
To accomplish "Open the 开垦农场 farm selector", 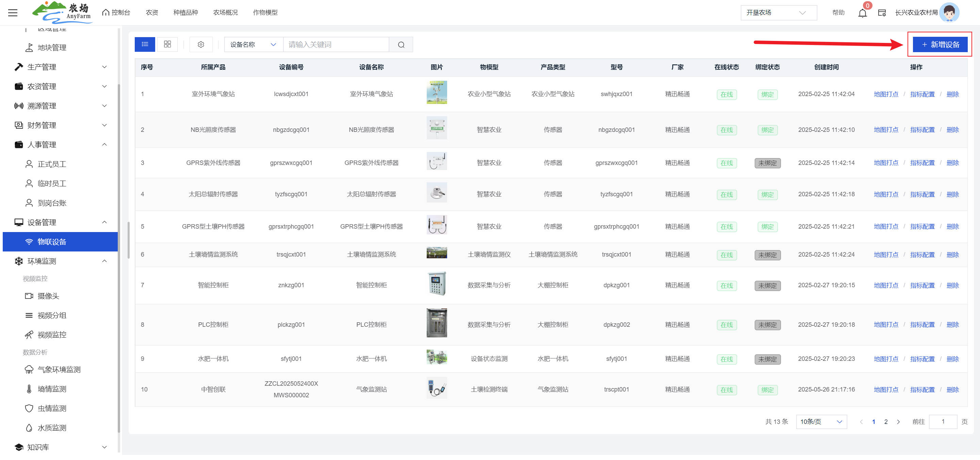I will pos(778,13).
